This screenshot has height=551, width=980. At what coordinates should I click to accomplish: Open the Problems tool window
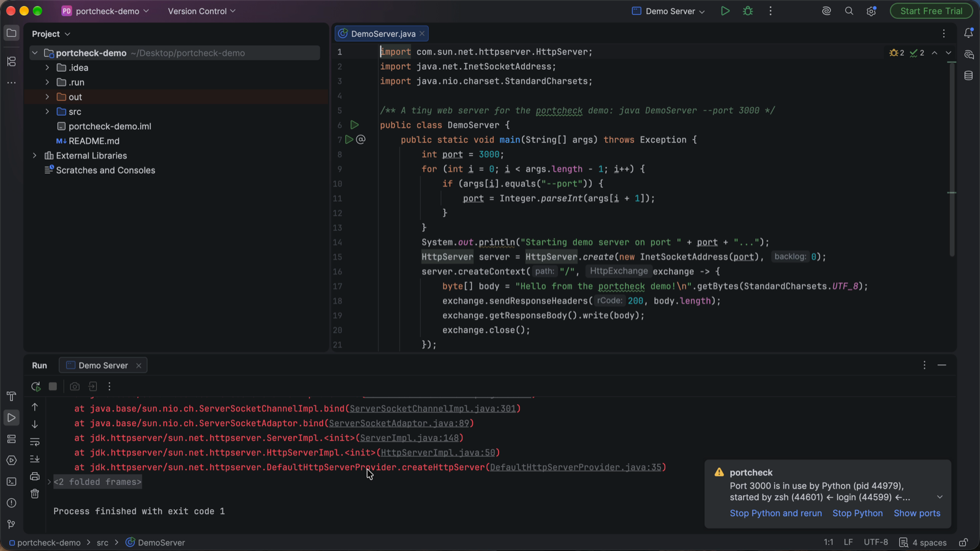click(x=11, y=503)
